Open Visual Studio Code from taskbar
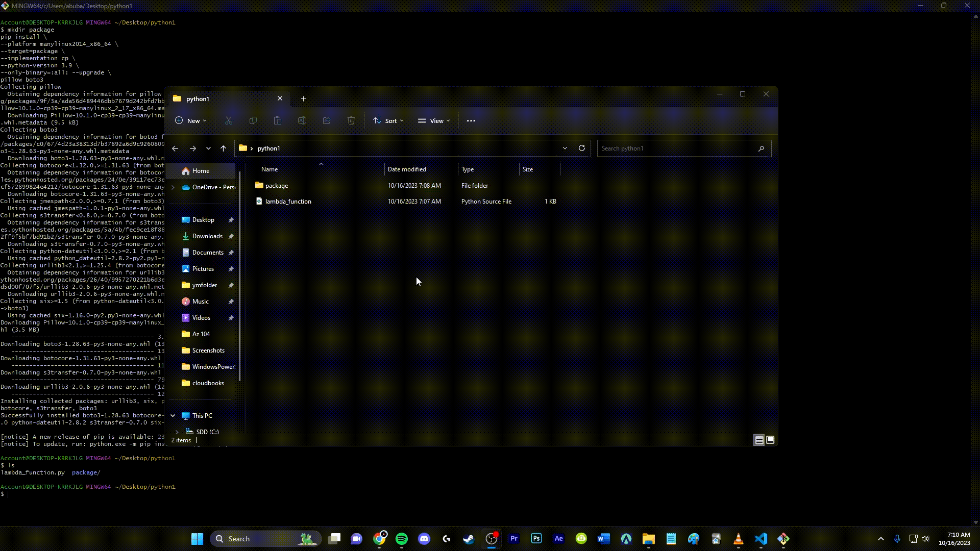This screenshot has width=980, height=551. [x=761, y=539]
